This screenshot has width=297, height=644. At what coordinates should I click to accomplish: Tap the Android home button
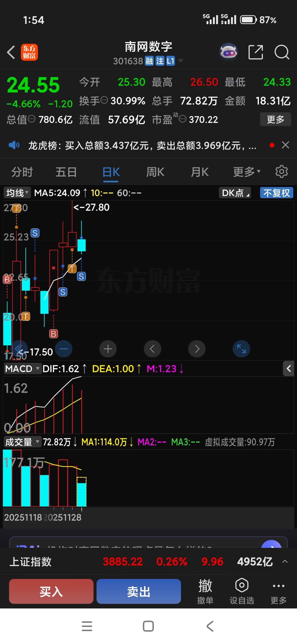[x=148, y=626]
